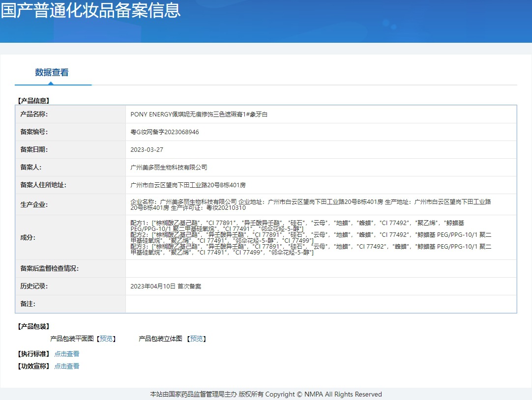Click the 【功效宣称】 label
The width and height of the screenshot is (532, 400).
click(33, 366)
